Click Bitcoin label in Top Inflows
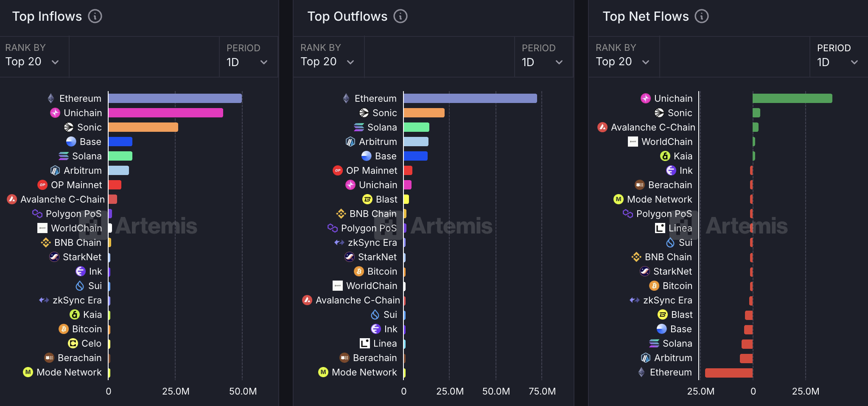The image size is (868, 406). [x=87, y=329]
